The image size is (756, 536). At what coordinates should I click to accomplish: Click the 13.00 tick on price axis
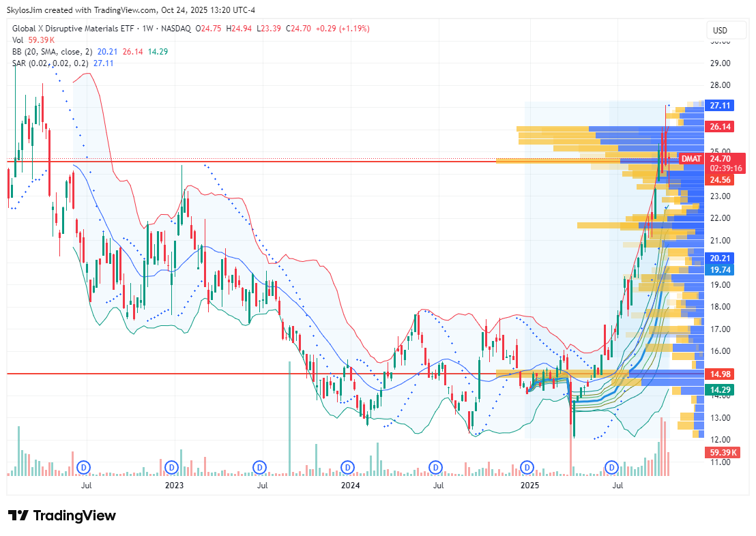720,418
